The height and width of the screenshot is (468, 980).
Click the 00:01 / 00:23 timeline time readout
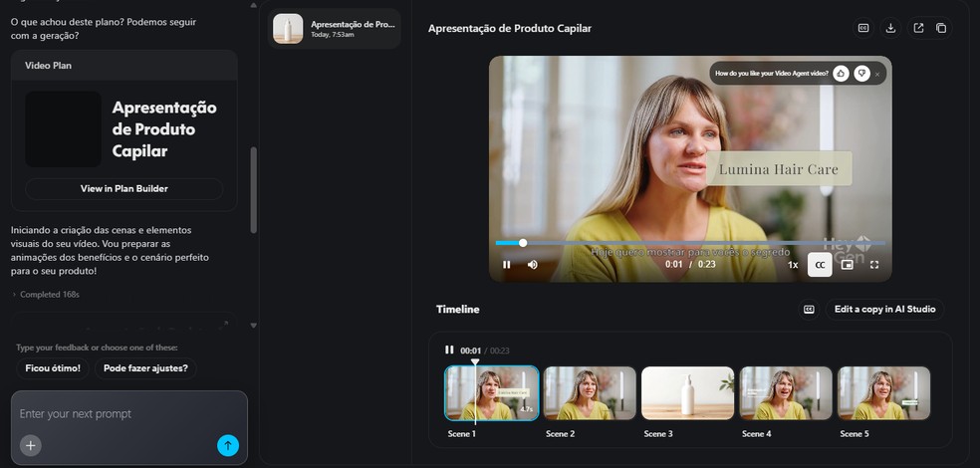pos(484,351)
